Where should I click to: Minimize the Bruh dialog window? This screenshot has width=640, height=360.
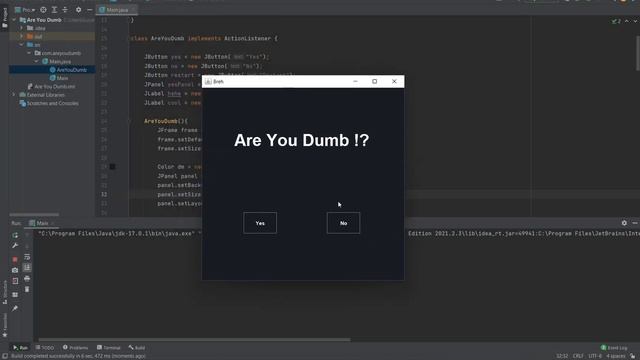pos(355,82)
